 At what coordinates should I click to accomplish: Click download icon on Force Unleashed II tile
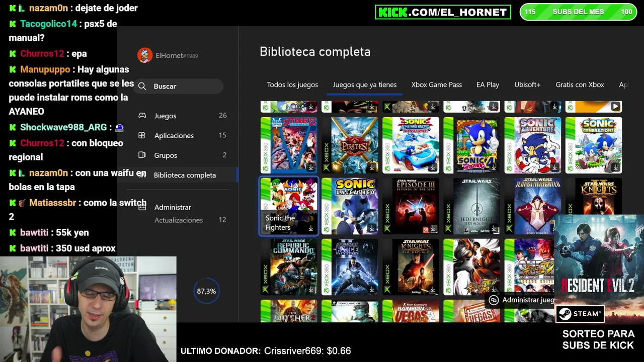[371, 290]
